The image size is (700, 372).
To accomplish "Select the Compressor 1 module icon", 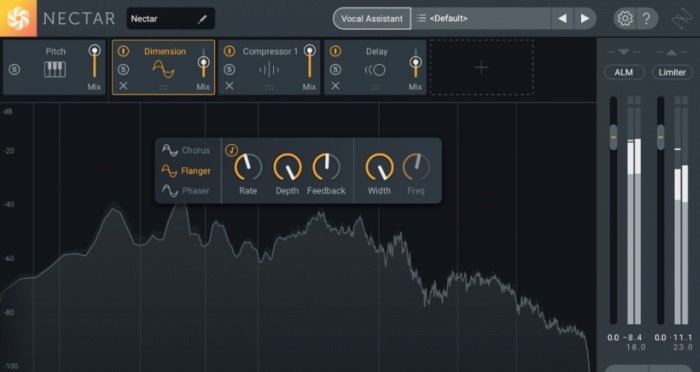I will 269,70.
